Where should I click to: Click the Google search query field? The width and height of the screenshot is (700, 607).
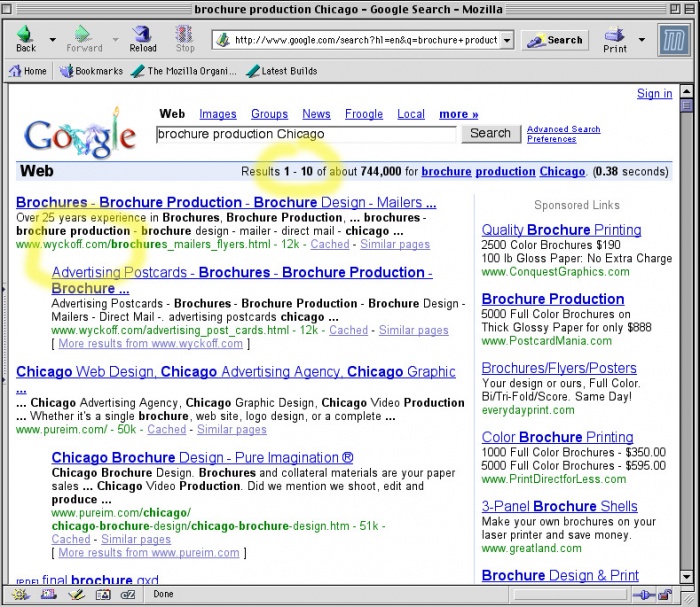click(306, 134)
